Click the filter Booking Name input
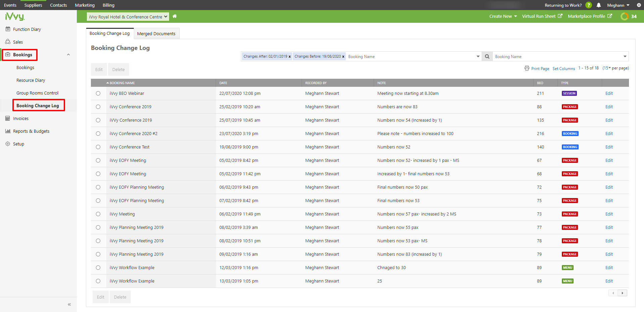Screen dimensions: 644x312 coord(411,56)
